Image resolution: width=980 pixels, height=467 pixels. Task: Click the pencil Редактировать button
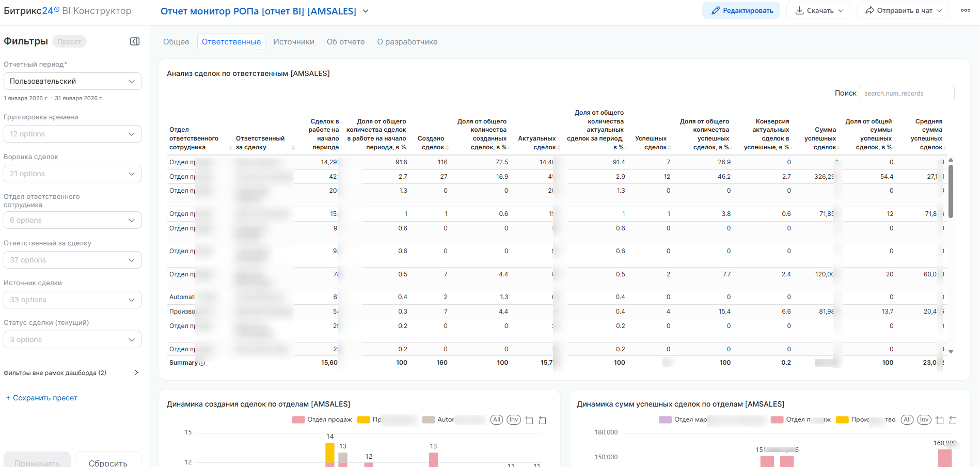[741, 10]
